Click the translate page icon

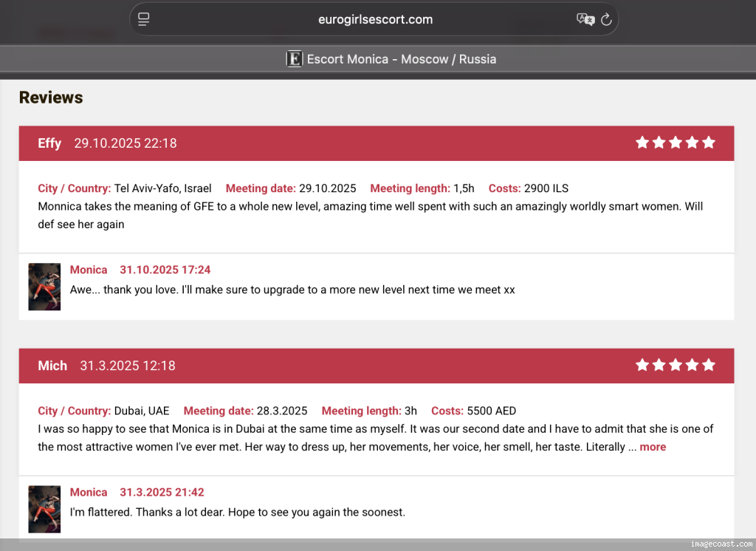click(585, 20)
